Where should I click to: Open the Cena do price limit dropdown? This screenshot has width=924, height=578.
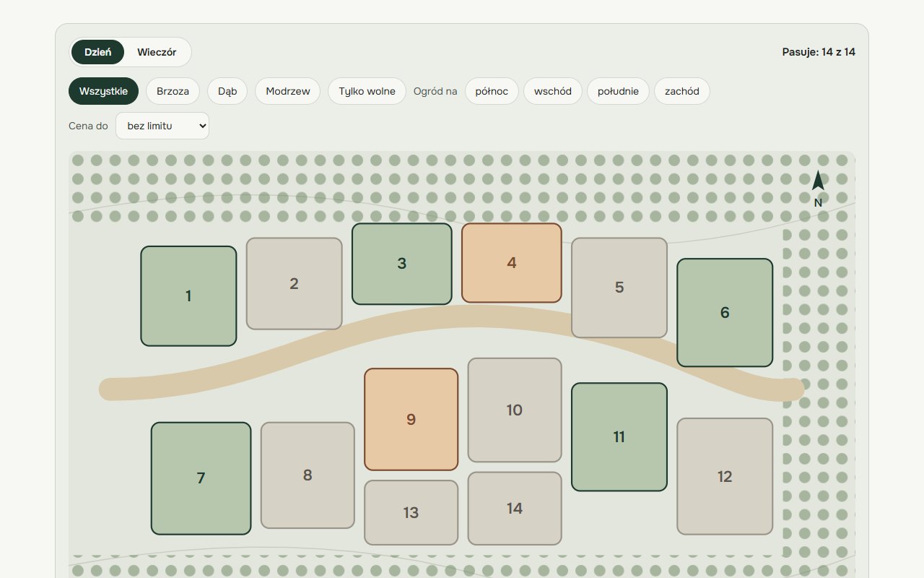coord(162,126)
